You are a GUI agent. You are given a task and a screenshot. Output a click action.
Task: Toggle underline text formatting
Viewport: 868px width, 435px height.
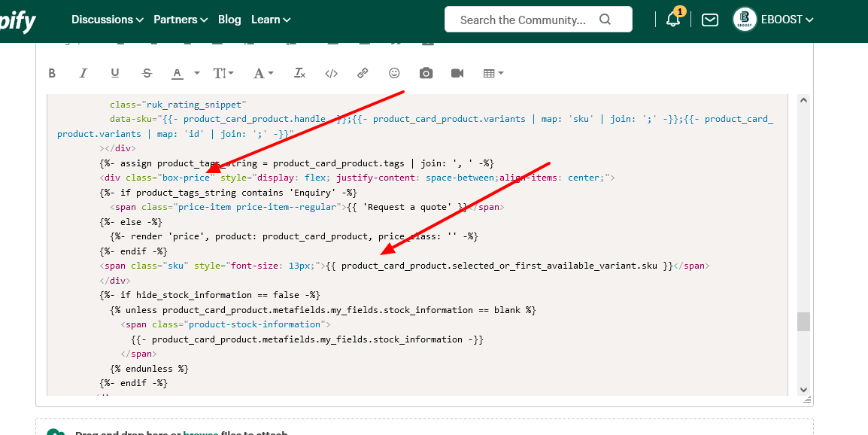115,73
